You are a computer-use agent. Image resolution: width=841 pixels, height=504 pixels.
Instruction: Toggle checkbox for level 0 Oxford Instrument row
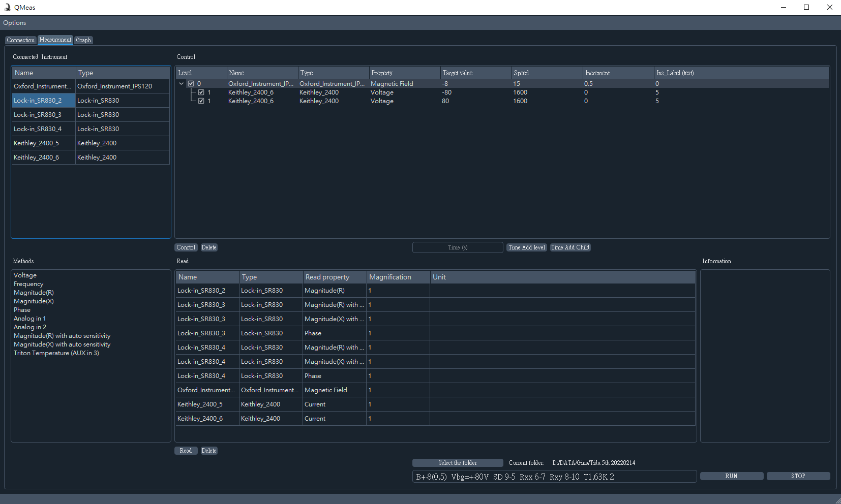191,84
